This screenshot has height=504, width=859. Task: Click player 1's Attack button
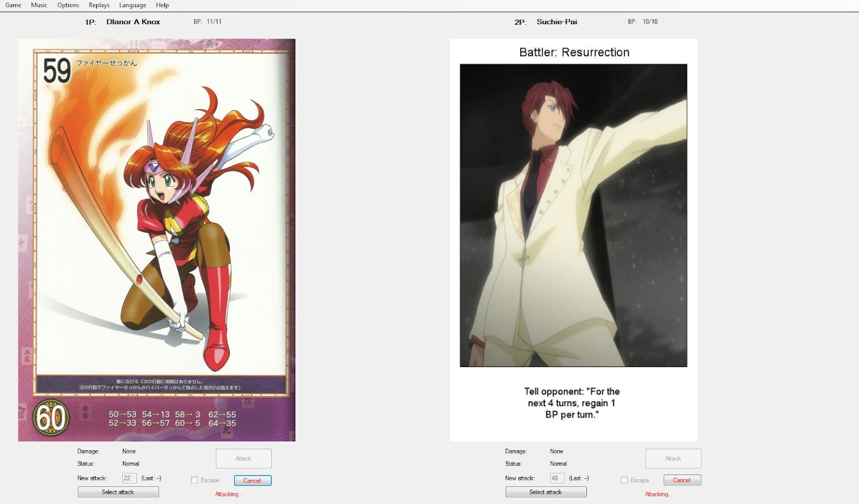pyautogui.click(x=244, y=458)
